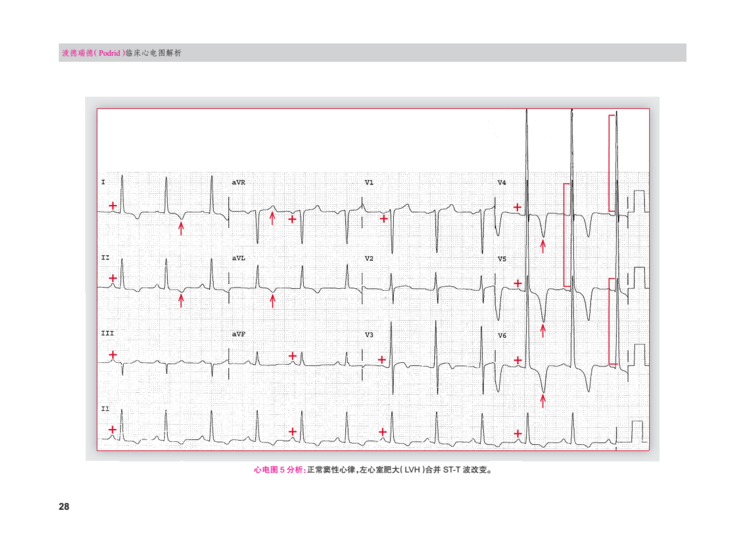Select the red plus marker in lead aVR
The width and height of the screenshot is (730, 552).
[292, 218]
